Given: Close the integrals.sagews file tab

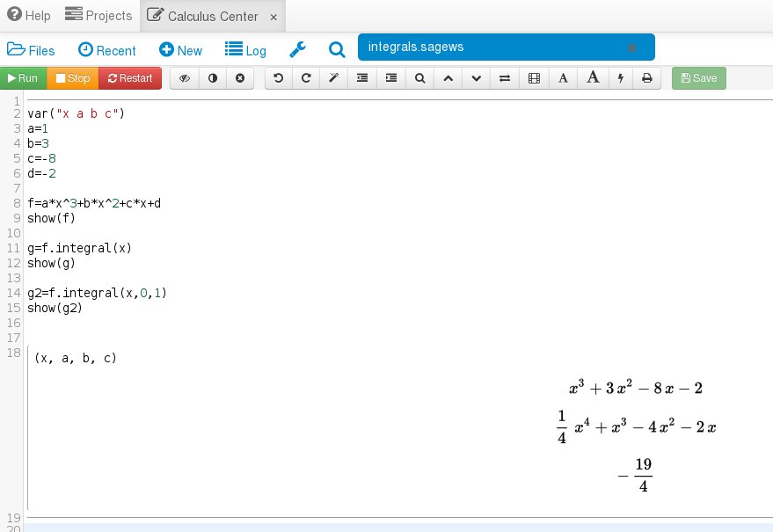Looking at the screenshot, I should click(x=631, y=47).
